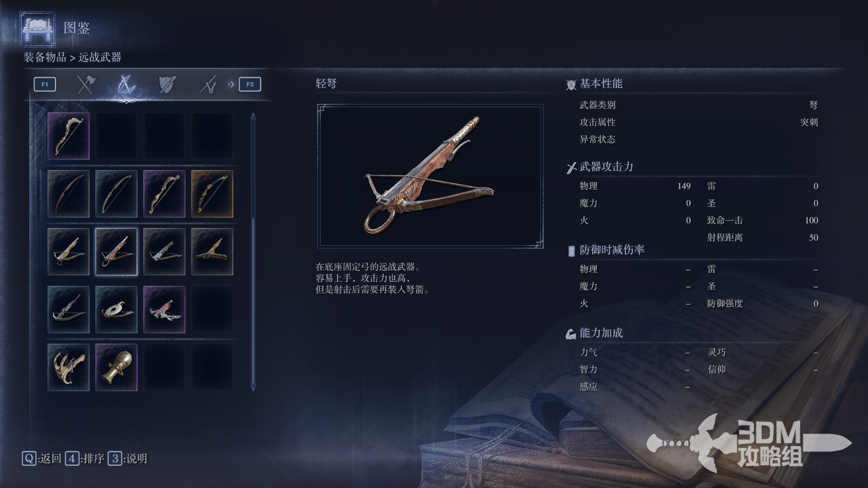Select the first bow in the top row
The image size is (868, 488).
coord(69,136)
